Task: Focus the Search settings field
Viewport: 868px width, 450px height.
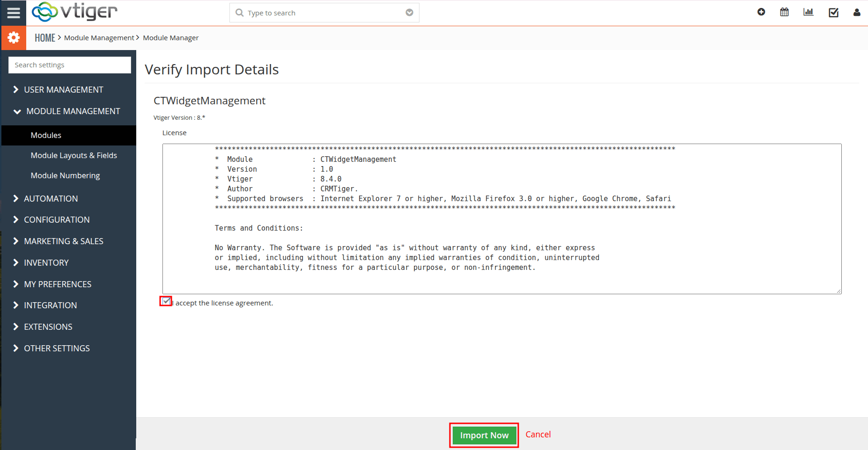Action: [x=70, y=65]
